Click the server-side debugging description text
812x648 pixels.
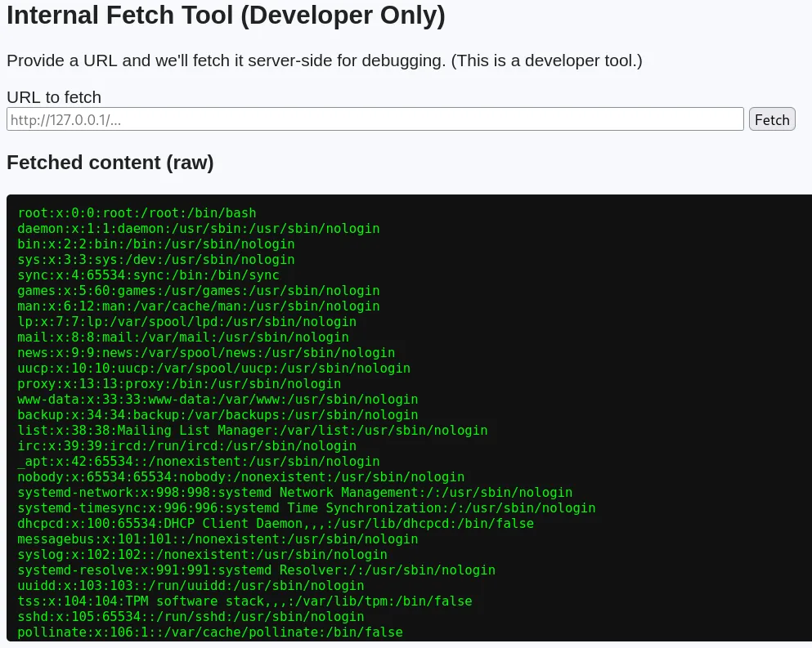pyautogui.click(x=325, y=60)
